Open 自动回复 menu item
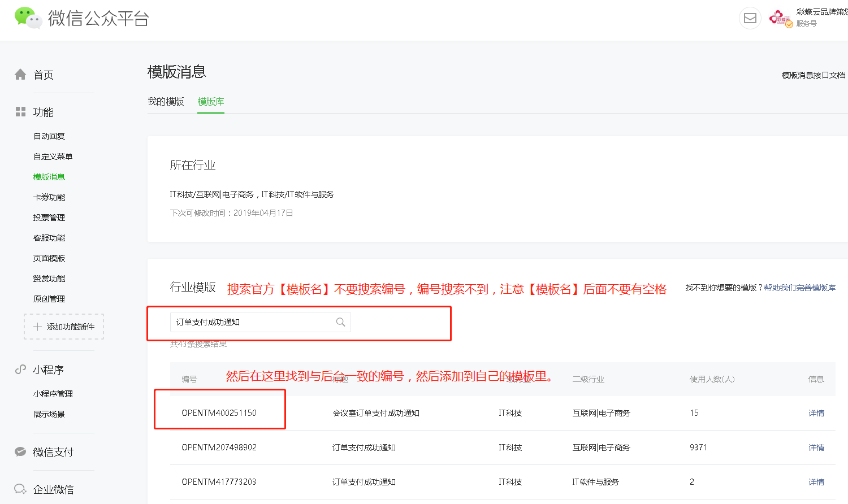This screenshot has height=504, width=848. coord(49,136)
